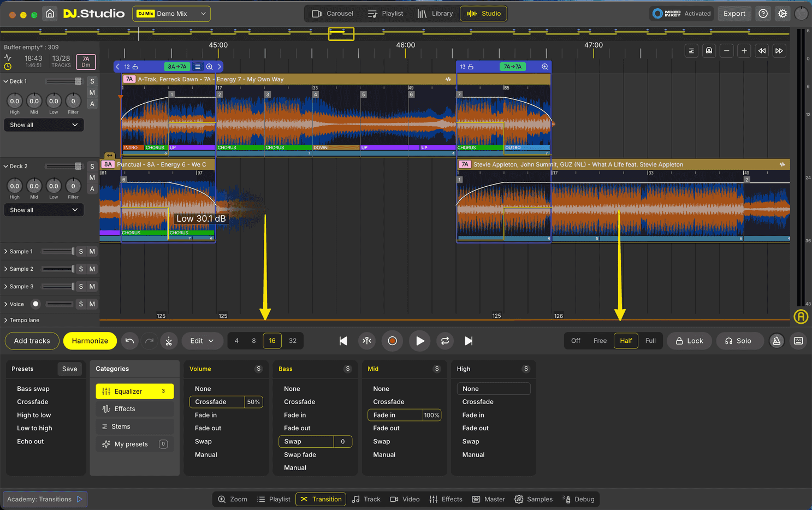Toggle the loop repeat playback icon

(x=444, y=341)
